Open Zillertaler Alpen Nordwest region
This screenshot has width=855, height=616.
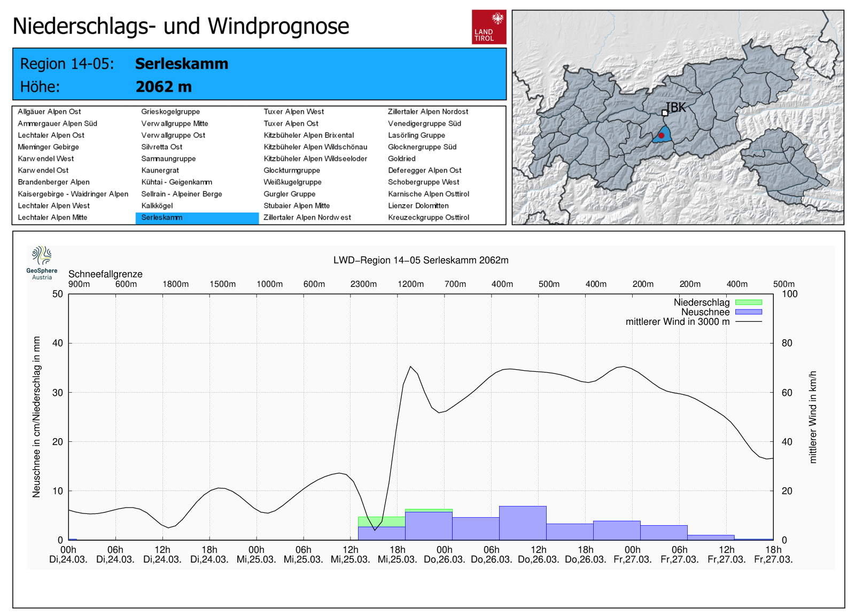[x=307, y=217]
